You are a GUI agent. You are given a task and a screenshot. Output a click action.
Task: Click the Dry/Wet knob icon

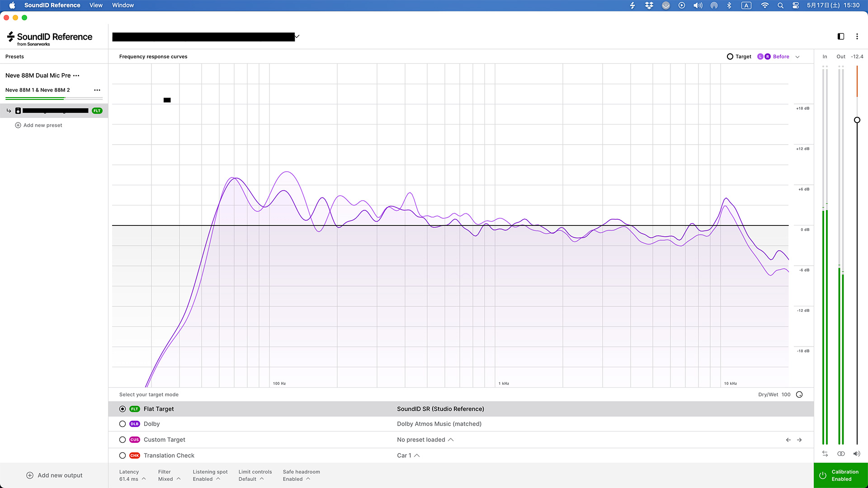point(799,394)
